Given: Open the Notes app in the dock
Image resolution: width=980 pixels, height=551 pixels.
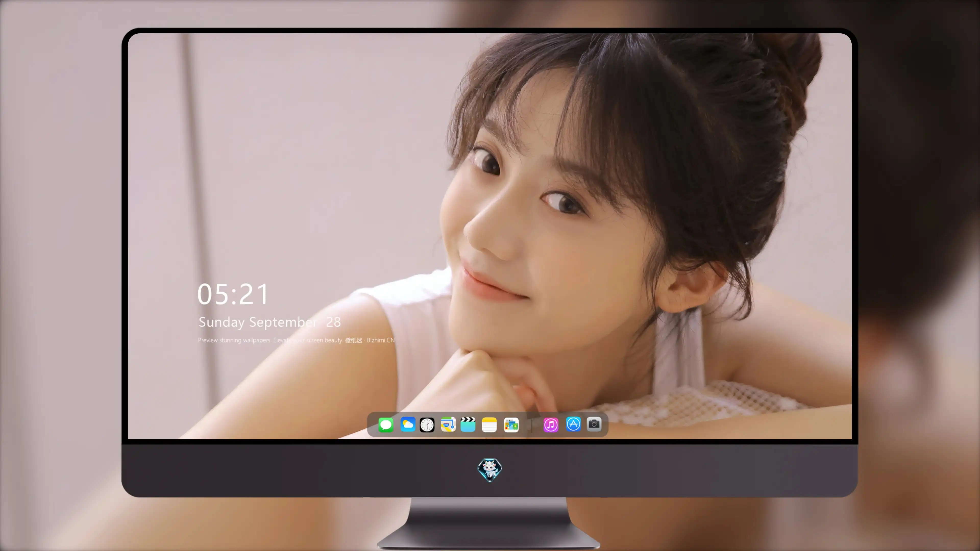Looking at the screenshot, I should click(x=489, y=425).
